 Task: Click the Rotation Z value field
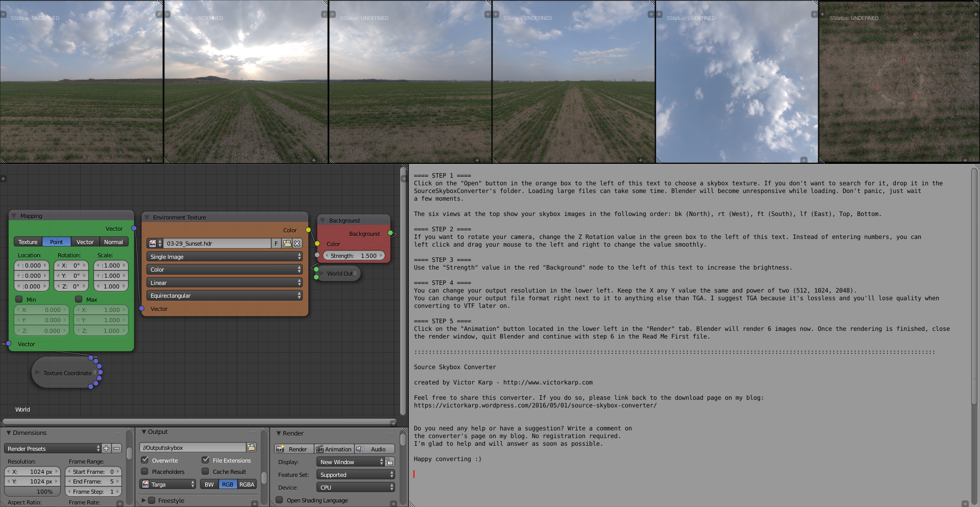71,286
